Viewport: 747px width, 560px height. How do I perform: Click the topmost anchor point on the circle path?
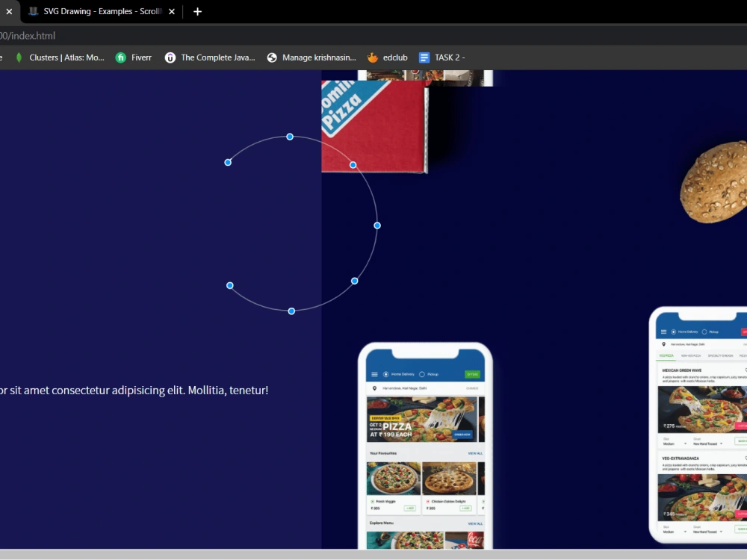(x=290, y=137)
